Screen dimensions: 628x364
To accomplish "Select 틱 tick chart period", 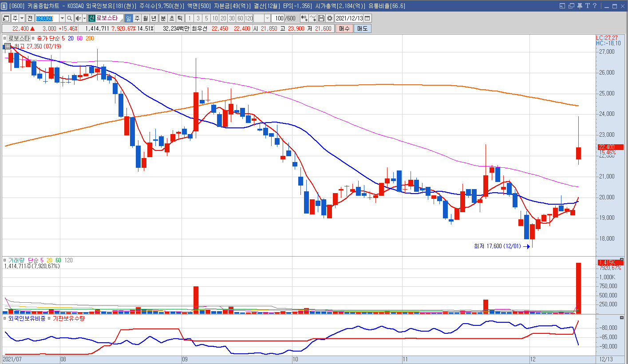I will tap(180, 18).
